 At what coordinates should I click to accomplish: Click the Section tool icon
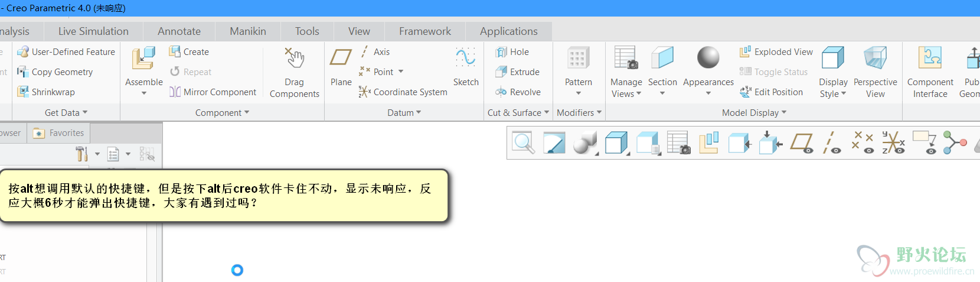click(x=662, y=58)
